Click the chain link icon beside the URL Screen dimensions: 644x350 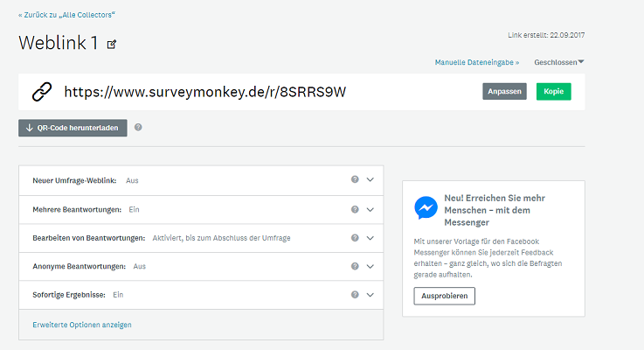tap(42, 91)
